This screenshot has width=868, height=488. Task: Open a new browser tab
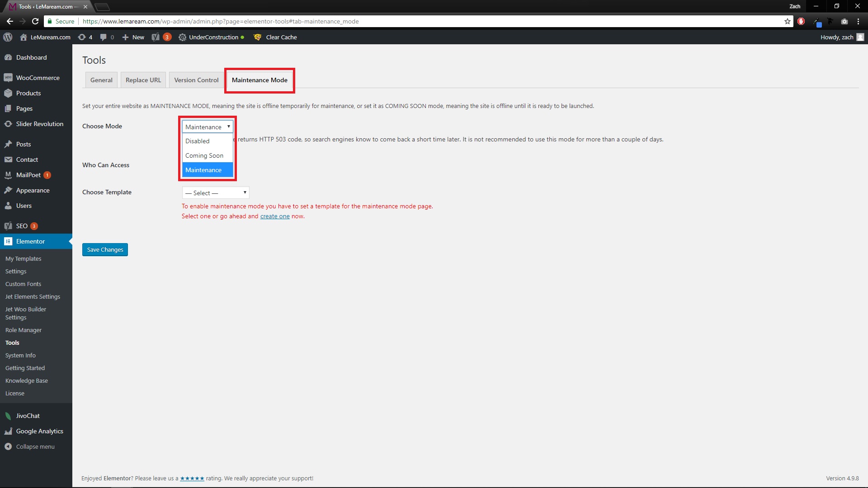102,7
